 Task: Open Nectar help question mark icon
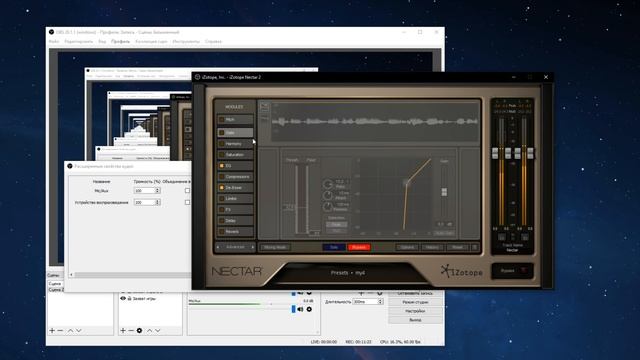click(x=475, y=247)
